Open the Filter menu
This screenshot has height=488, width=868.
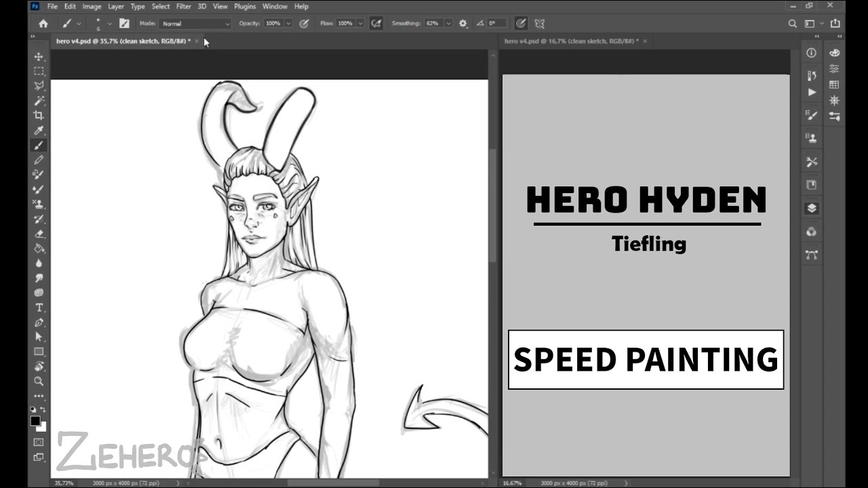click(x=183, y=6)
